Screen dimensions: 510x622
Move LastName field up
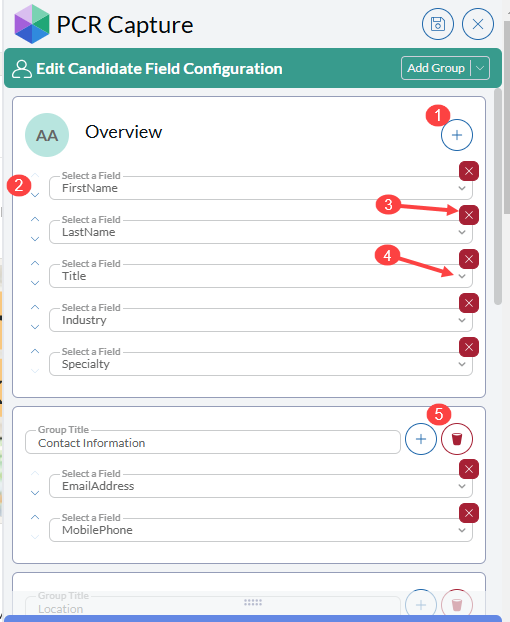35,219
